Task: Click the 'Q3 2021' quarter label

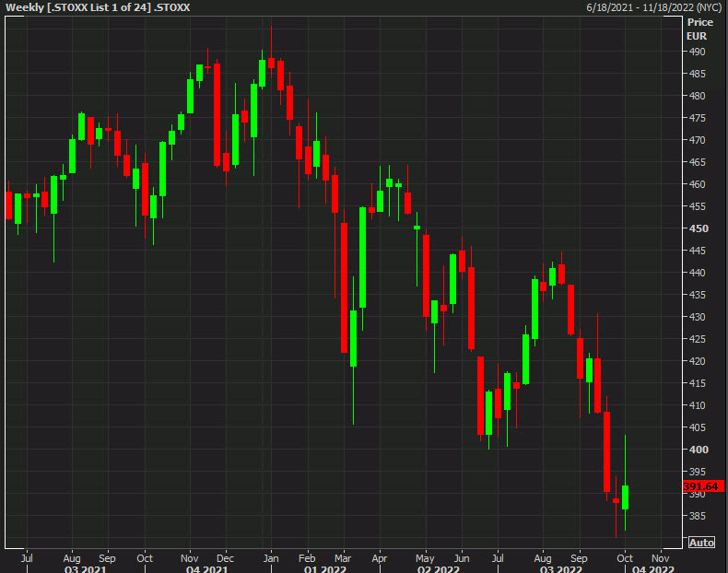Action: click(85, 568)
